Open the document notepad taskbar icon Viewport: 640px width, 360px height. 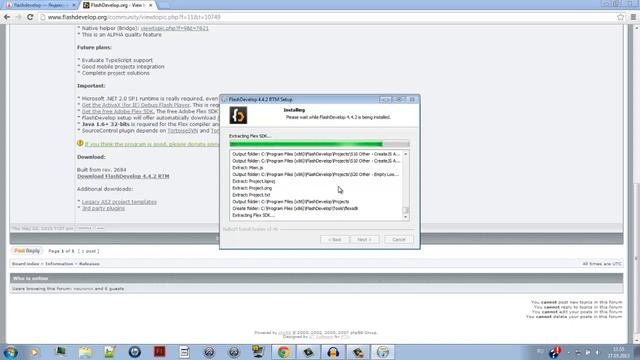(184, 352)
